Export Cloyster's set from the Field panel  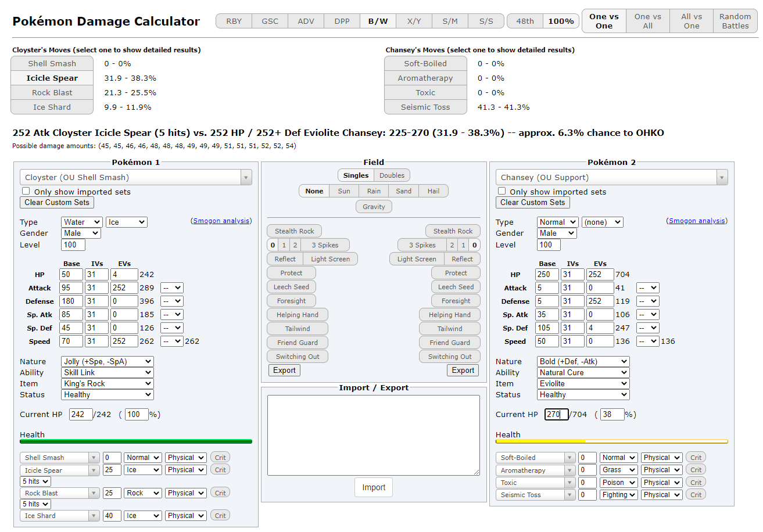pyautogui.click(x=285, y=370)
